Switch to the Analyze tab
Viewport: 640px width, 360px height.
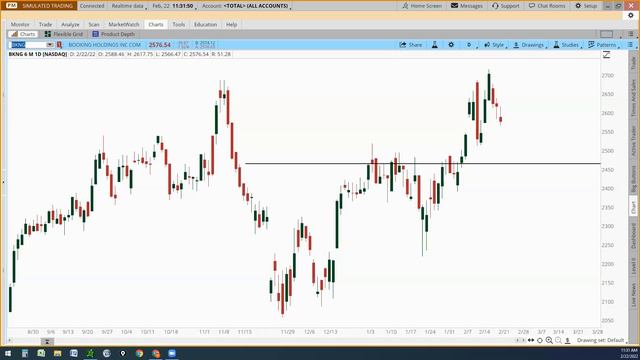pos(70,24)
